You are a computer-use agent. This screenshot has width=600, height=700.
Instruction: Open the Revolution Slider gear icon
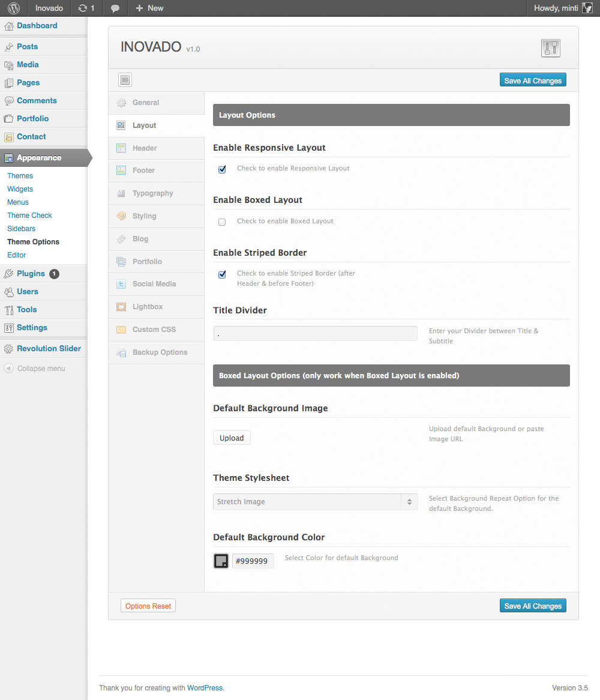[8, 349]
